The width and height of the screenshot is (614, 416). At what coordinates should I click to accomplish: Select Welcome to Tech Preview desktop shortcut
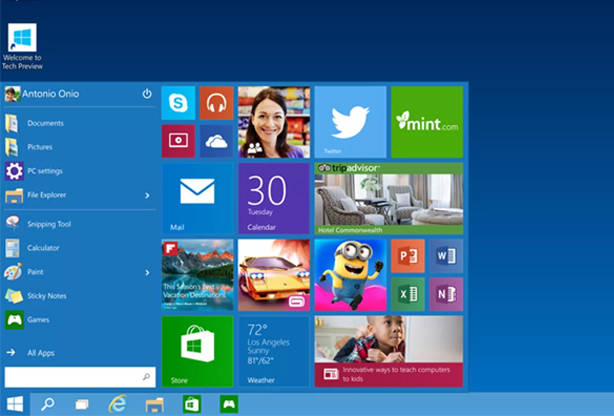[x=22, y=47]
